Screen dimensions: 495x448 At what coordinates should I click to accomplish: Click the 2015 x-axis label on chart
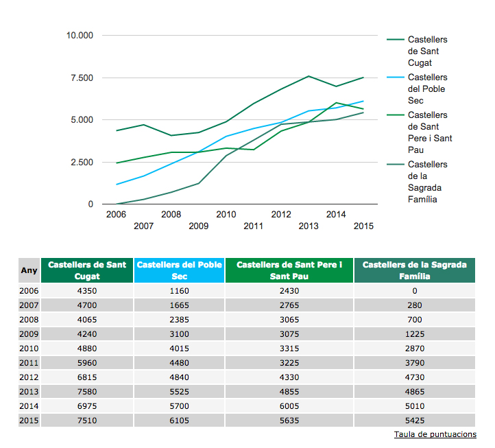[x=363, y=226]
